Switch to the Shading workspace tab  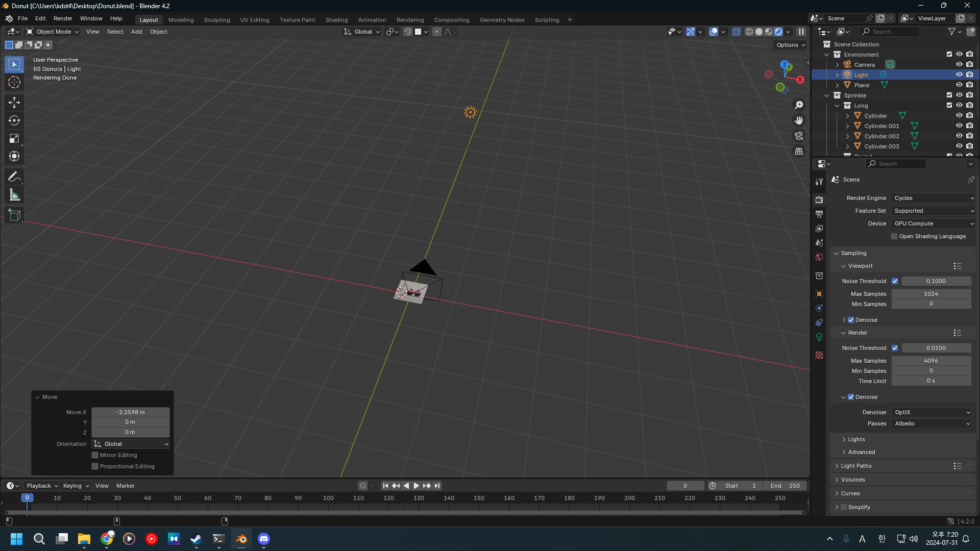click(x=336, y=20)
